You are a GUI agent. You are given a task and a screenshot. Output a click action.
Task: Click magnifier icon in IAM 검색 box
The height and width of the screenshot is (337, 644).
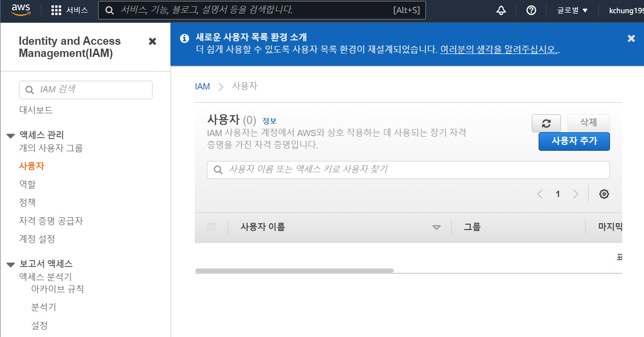30,90
